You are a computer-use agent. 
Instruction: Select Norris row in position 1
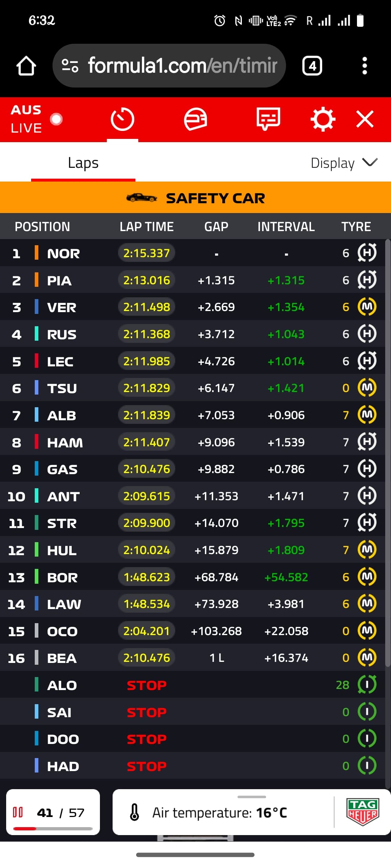[193, 253]
